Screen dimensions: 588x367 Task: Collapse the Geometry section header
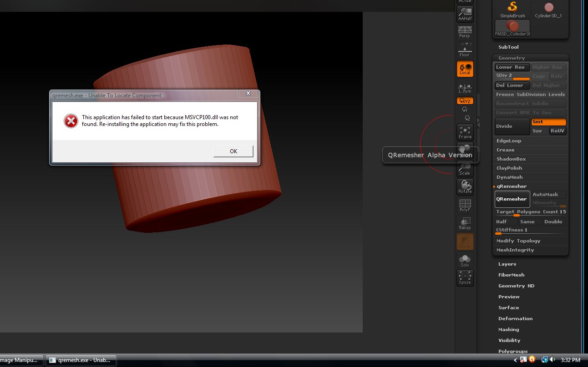(512, 58)
